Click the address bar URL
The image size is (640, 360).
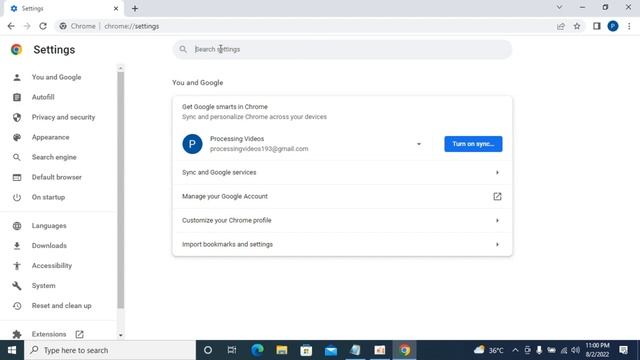[x=131, y=26]
